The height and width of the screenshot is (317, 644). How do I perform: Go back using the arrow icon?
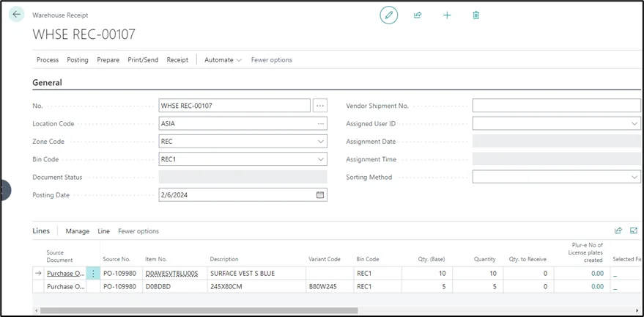pos(16,15)
